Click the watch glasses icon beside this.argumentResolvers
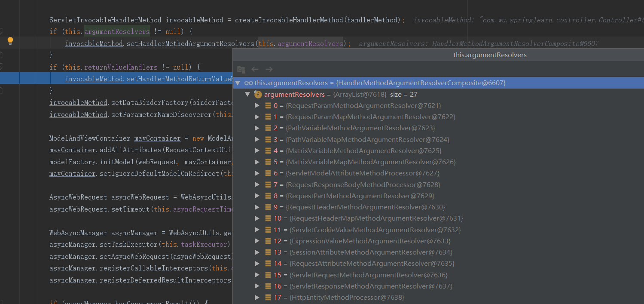 point(248,83)
